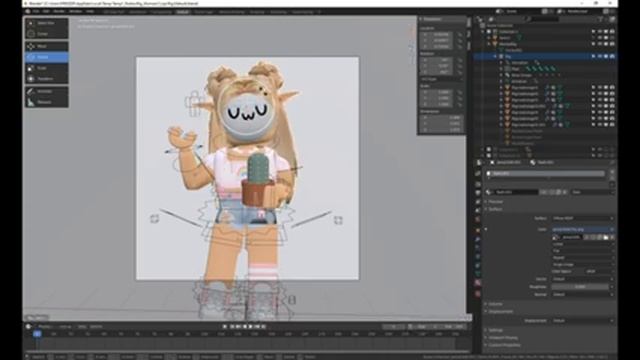Open the Surface shader dropdown
This screenshot has height=360, width=640.
[x=582, y=218]
